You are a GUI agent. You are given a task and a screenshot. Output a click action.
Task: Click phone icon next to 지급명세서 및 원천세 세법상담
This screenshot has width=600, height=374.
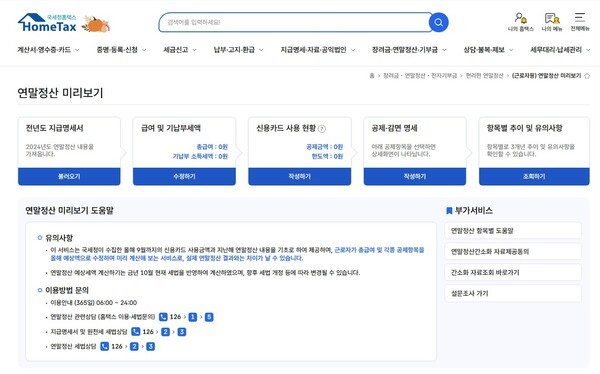135,332
